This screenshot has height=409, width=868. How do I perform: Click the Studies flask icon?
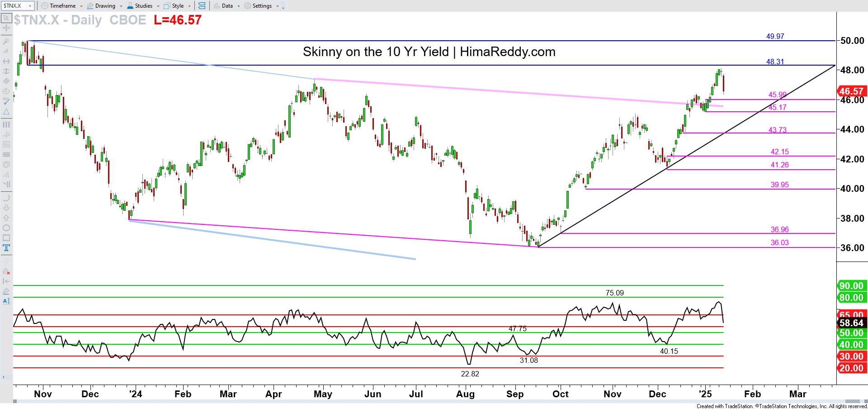(x=130, y=6)
